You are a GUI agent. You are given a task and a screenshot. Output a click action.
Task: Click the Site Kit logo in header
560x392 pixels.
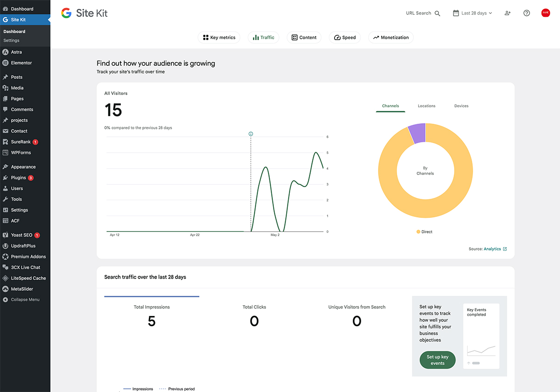pyautogui.click(x=84, y=13)
